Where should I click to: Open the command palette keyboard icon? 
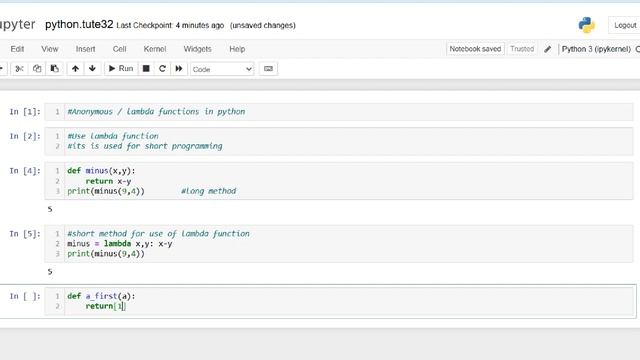click(x=268, y=69)
